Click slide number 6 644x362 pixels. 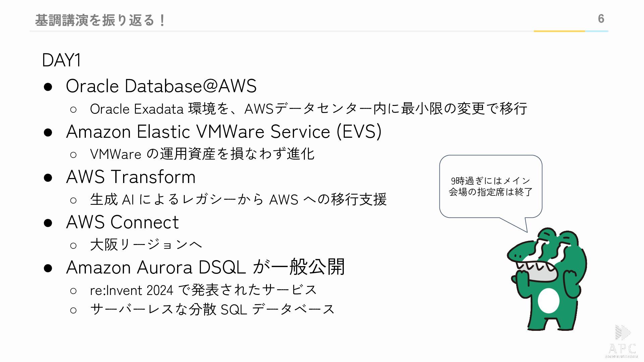tap(601, 19)
